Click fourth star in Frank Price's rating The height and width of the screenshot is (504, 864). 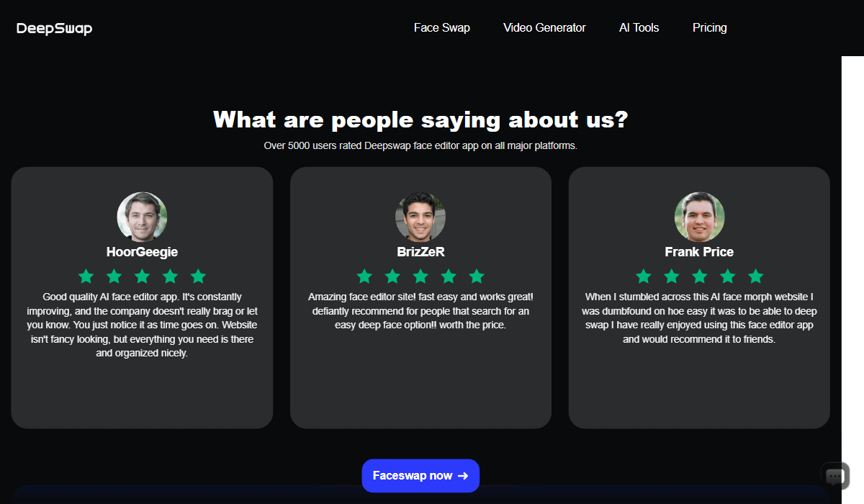point(727,276)
